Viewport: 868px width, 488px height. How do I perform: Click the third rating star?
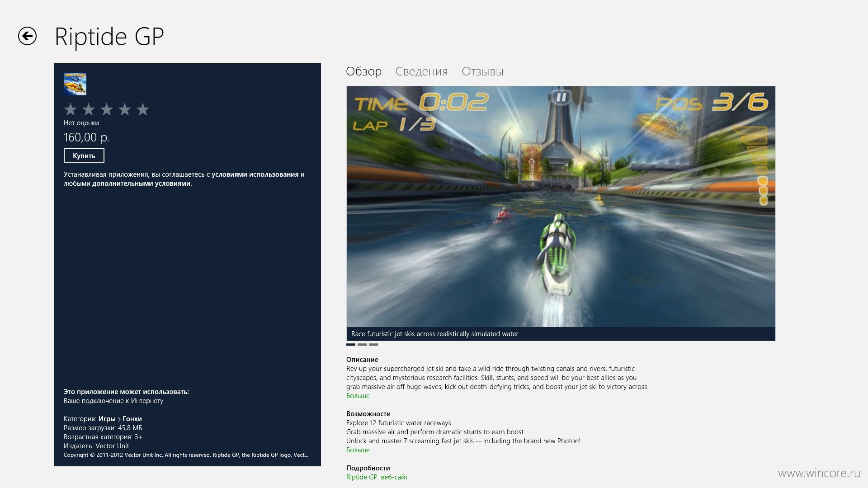pos(107,109)
